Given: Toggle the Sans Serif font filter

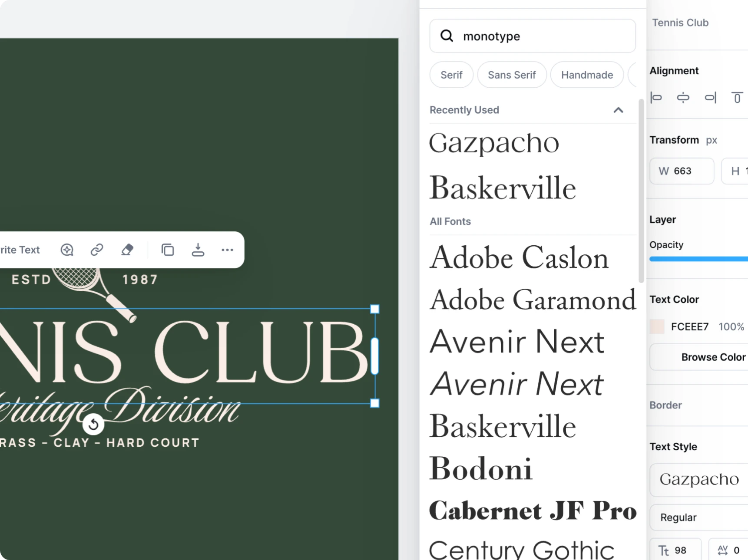Looking at the screenshot, I should [x=512, y=75].
